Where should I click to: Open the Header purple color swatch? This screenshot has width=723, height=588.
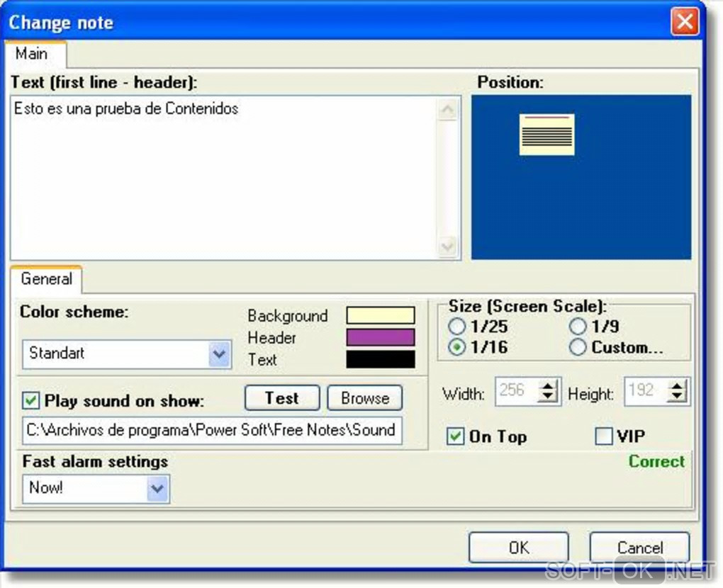(x=381, y=337)
